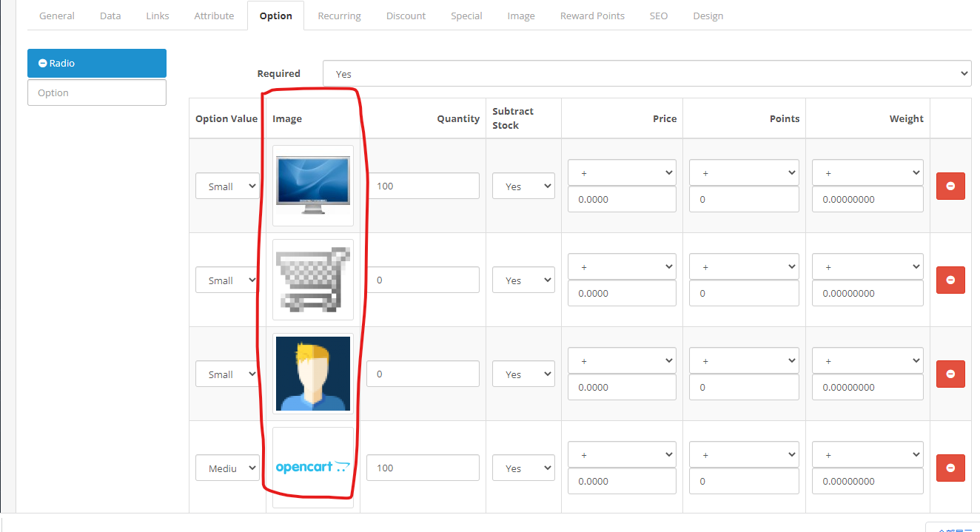Open points prefix dropdown in shopping cart row
Viewport: 980px width, 532px height.
pyautogui.click(x=744, y=266)
